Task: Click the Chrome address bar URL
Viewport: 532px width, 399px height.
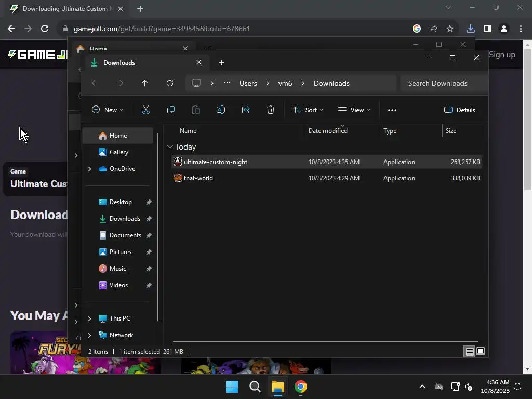Action: (162, 29)
